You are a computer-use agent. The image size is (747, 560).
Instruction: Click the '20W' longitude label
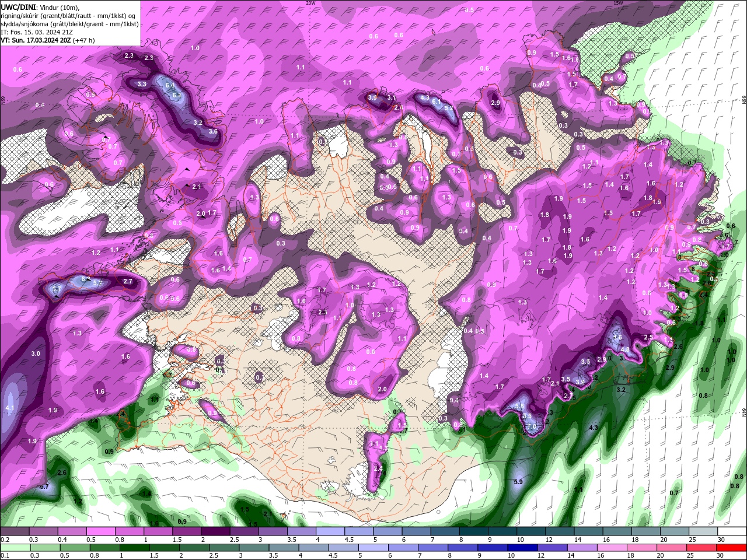coord(310,3)
